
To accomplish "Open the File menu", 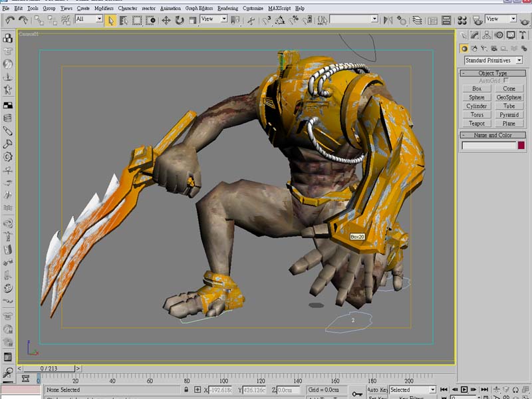I will pyautogui.click(x=6, y=8).
